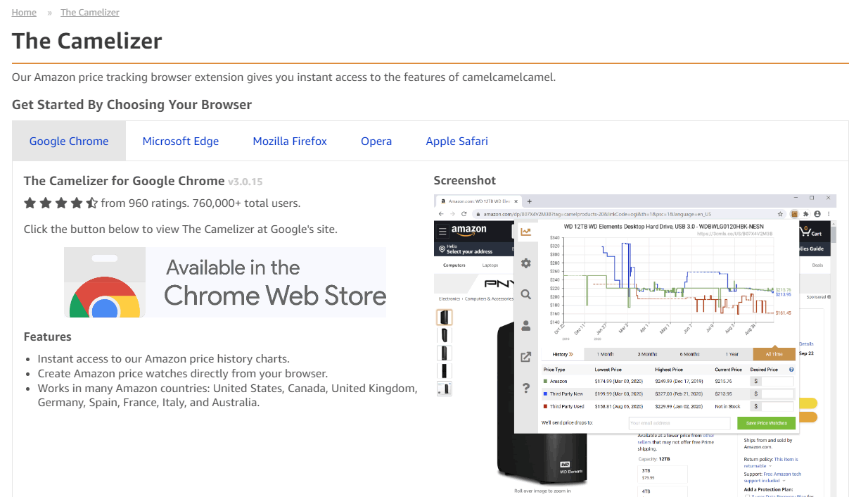Click the price chart icon in Camelizer popup sidebar
This screenshot has width=868, height=497.
pyautogui.click(x=525, y=232)
